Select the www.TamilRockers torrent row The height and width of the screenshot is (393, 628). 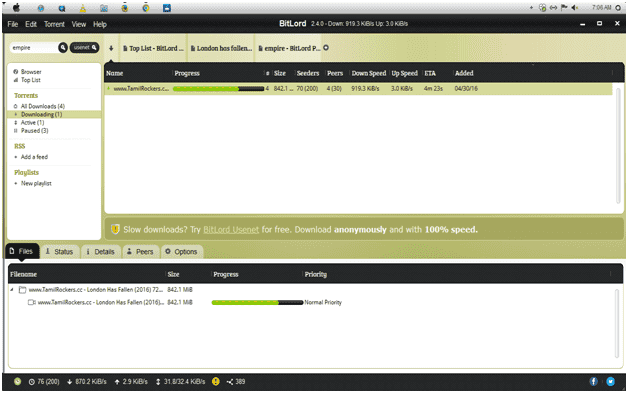[358, 89]
